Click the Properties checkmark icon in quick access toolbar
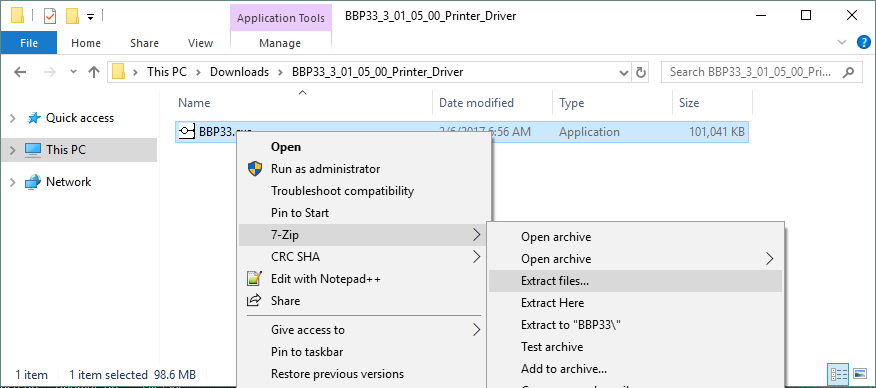Viewport: 876px width, 388px height. pyautogui.click(x=50, y=16)
